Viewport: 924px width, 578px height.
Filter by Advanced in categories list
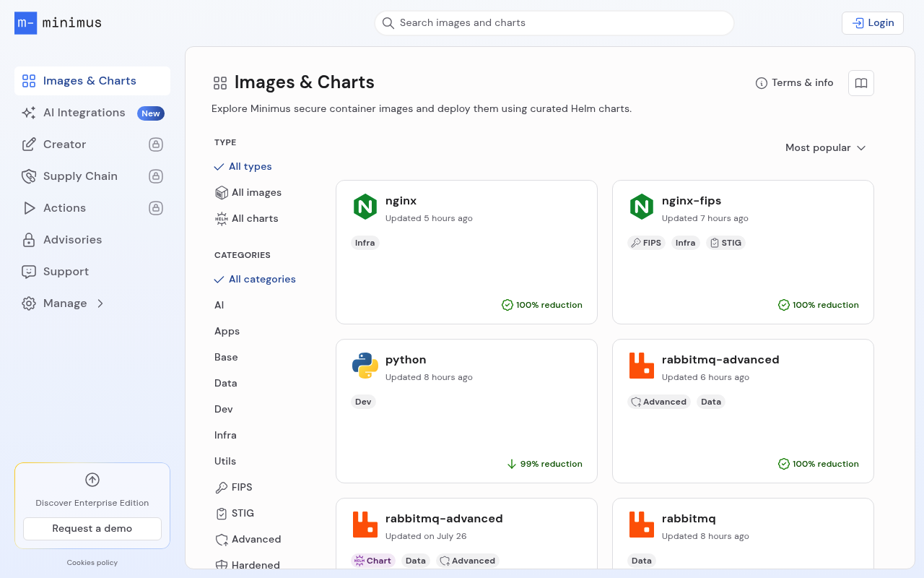point(248,539)
